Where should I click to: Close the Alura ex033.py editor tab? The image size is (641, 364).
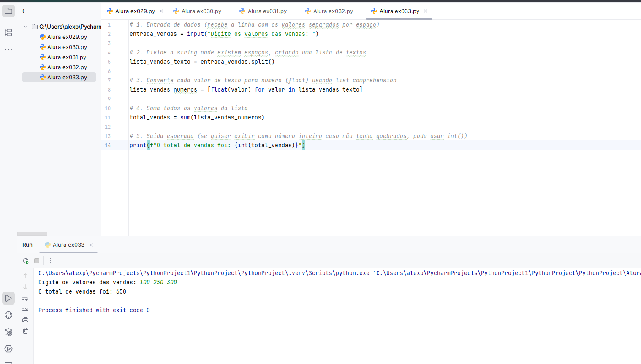[426, 11]
